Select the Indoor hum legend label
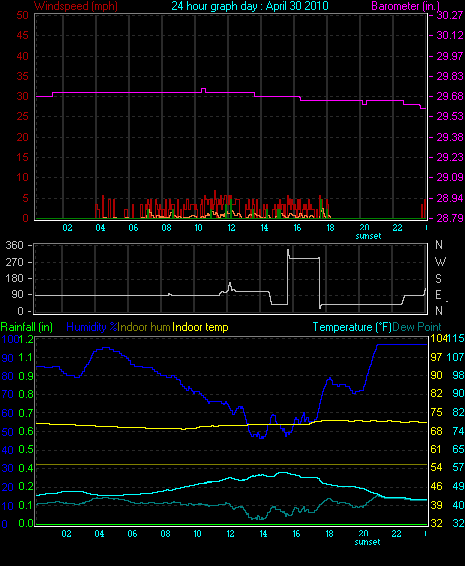465x566 pixels. 144,327
